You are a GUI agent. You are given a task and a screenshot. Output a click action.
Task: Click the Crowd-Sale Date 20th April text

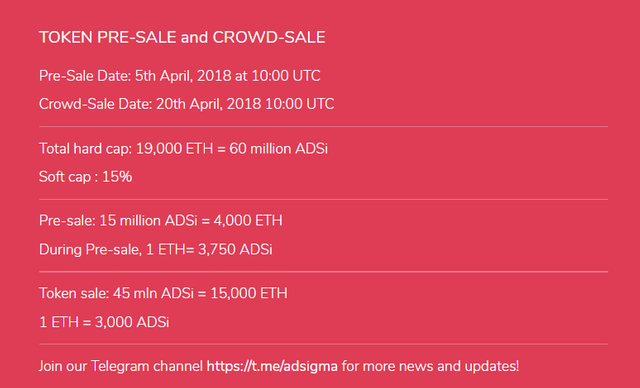pos(187,104)
